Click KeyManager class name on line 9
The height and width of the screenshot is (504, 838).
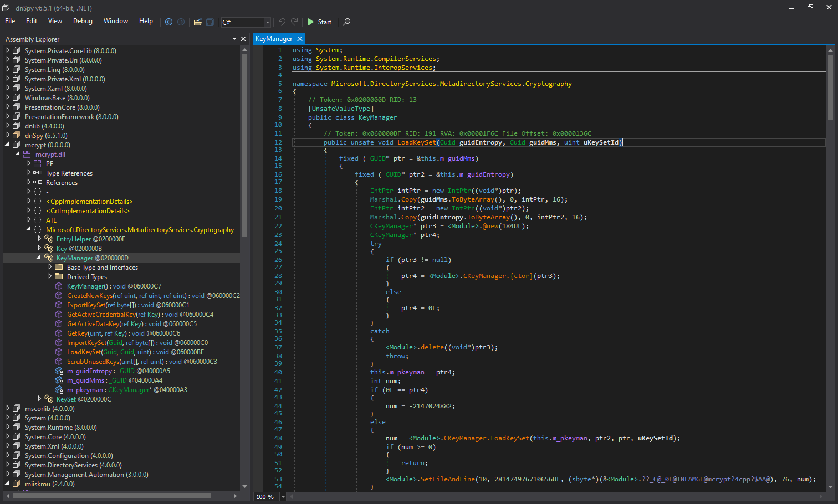[378, 117]
